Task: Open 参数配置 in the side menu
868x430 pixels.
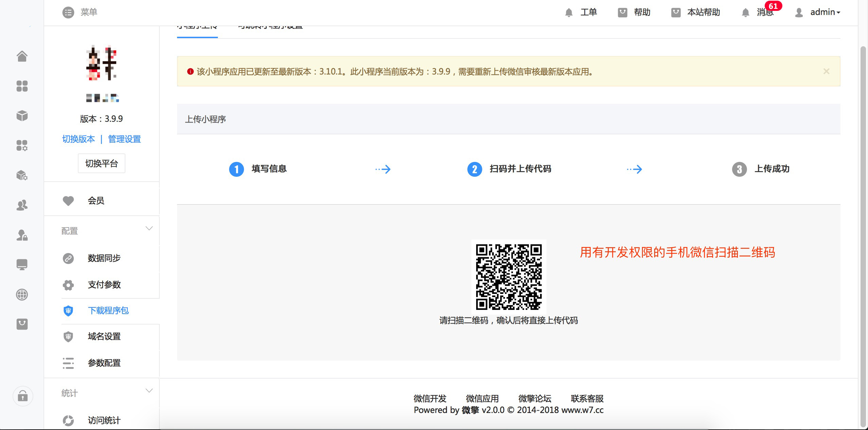Action: tap(104, 363)
